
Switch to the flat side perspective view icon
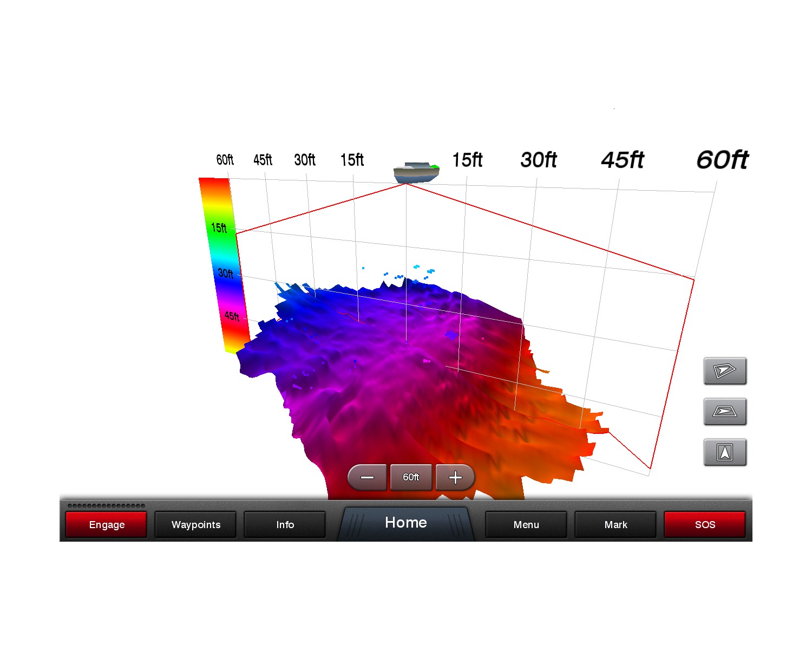[725, 412]
